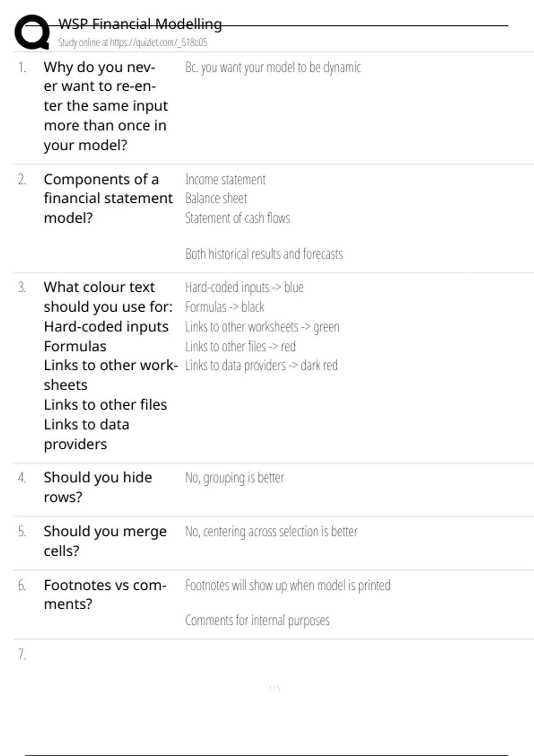Click the WSP Financial Modelling title
The width and height of the screenshot is (534, 756).
click(x=140, y=24)
